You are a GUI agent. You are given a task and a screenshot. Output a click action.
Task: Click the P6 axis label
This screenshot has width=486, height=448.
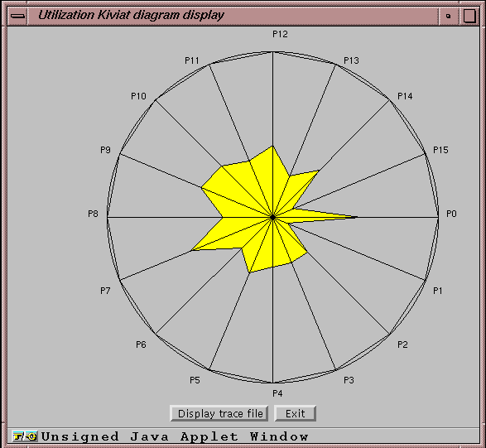141,344
